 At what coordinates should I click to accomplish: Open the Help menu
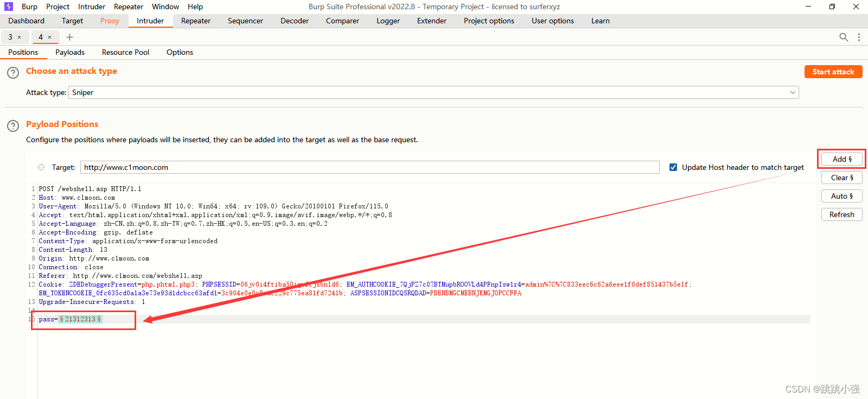click(195, 7)
